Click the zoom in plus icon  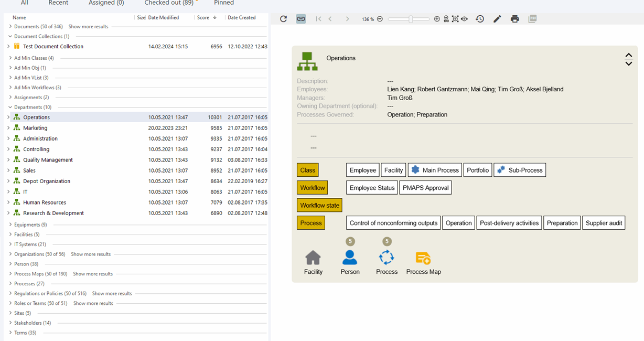click(437, 19)
